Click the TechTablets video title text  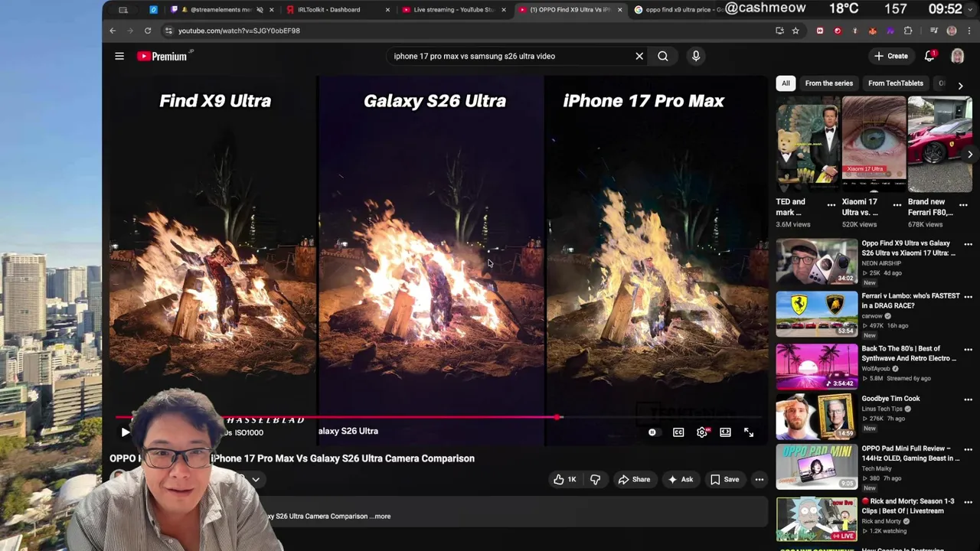coord(292,458)
